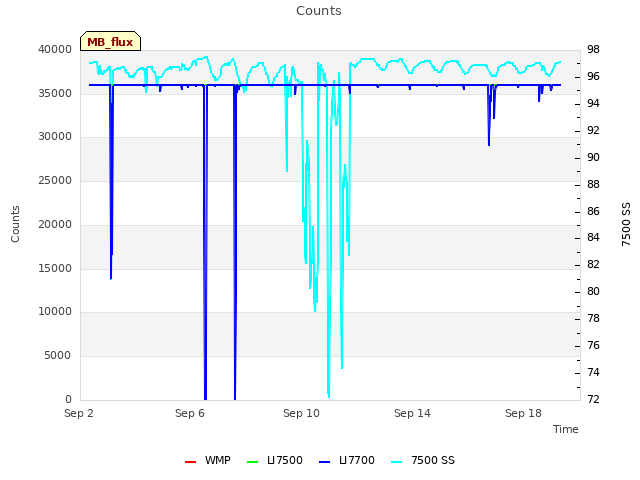Click the 5000 left axis value
Image resolution: width=640 pixels, height=480 pixels.
click(x=58, y=356)
